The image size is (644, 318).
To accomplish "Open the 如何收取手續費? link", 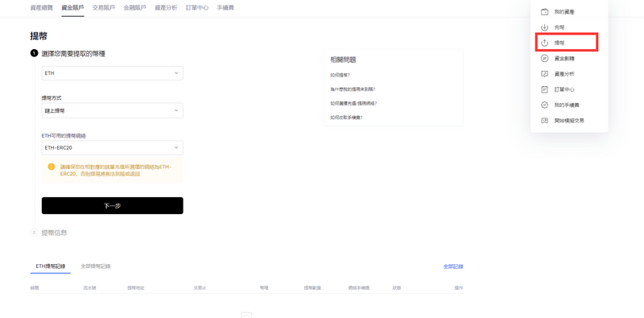I will [346, 118].
